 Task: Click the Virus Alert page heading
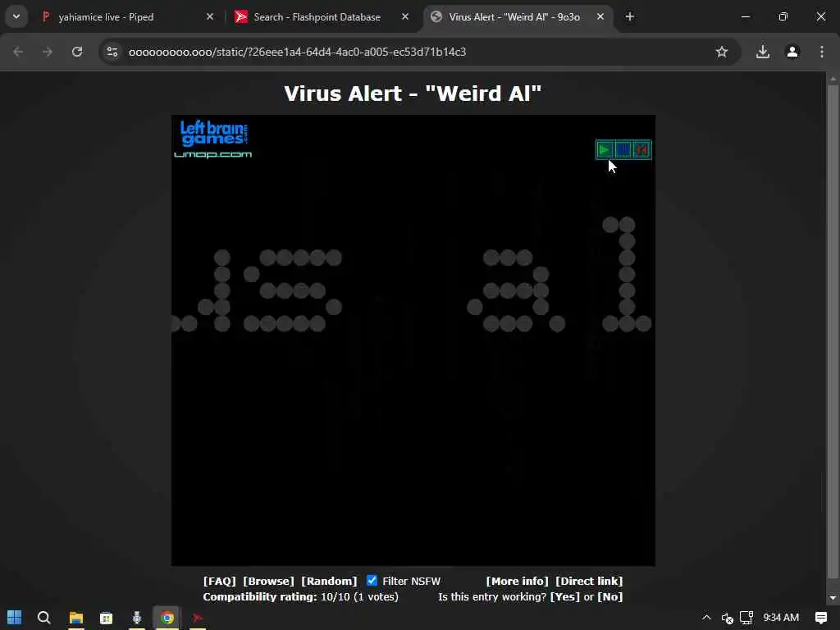(x=413, y=94)
